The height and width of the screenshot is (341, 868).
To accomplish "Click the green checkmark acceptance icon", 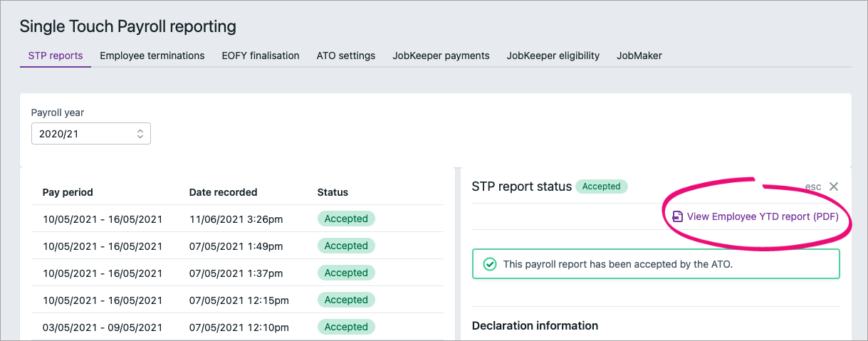I will point(490,264).
